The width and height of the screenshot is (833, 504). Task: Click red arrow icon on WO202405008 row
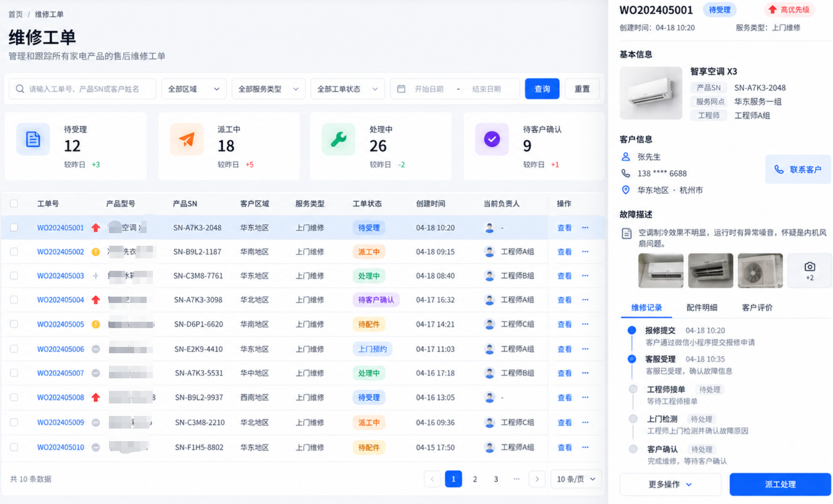[x=96, y=397]
